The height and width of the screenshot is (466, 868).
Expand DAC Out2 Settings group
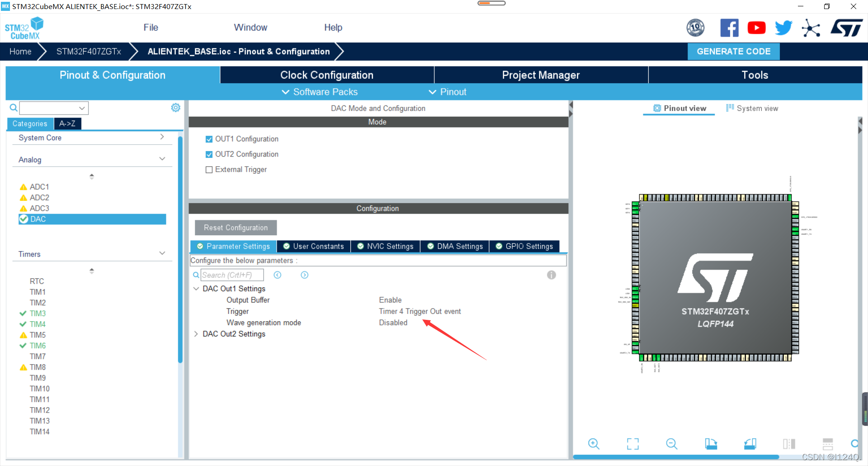[x=196, y=334]
